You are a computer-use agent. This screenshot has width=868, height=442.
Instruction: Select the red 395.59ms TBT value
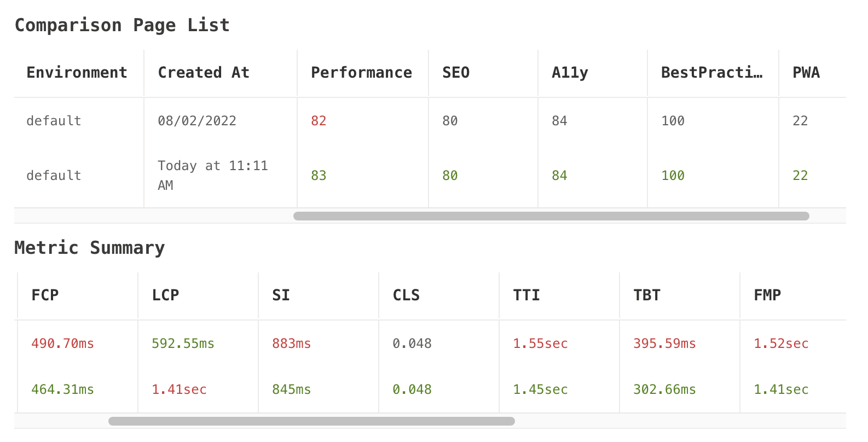point(664,344)
